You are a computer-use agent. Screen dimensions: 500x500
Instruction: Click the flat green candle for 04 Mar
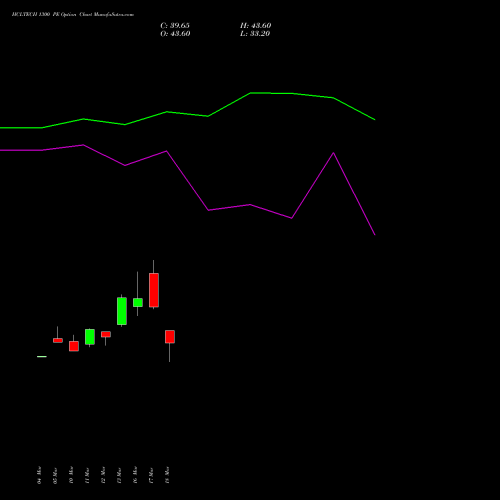pyautogui.click(x=42, y=357)
